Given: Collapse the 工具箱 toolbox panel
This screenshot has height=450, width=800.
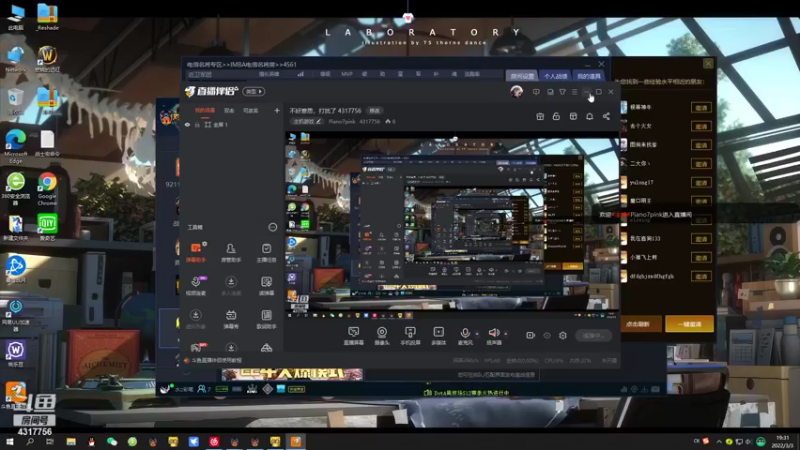Looking at the screenshot, I should coord(272,227).
